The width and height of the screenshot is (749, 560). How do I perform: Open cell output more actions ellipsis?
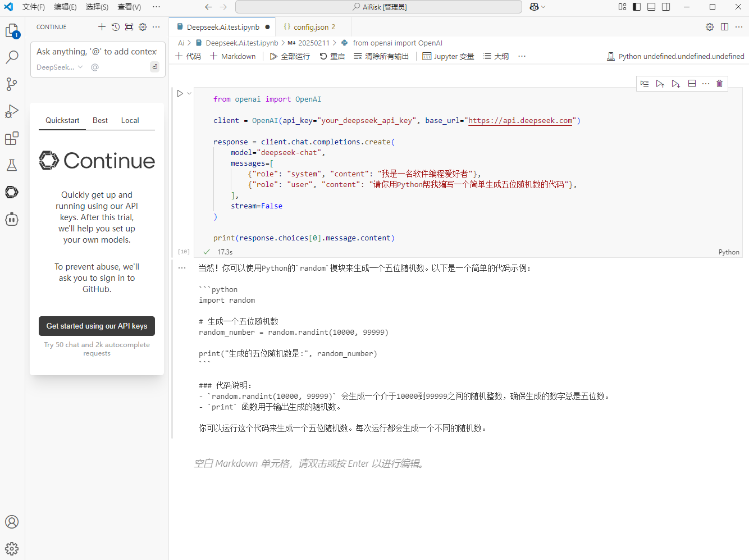[182, 268]
